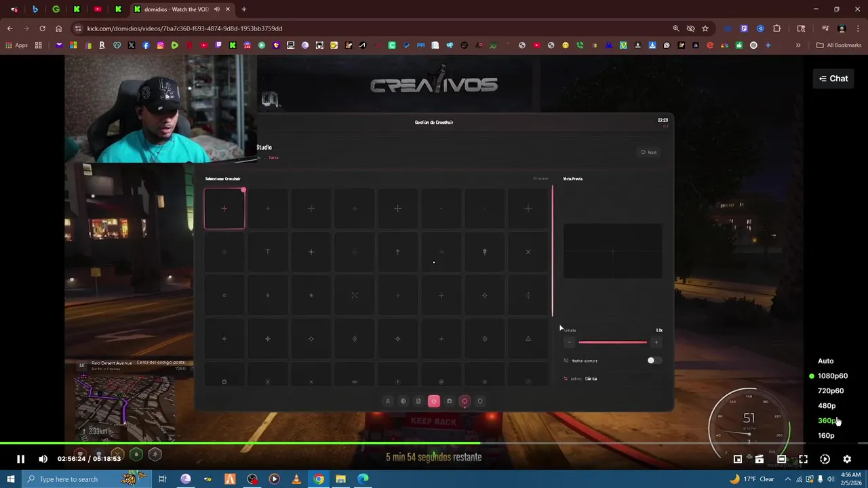The width and height of the screenshot is (868, 488).
Task: Open the X (Twitter) bookmark
Action: pyautogui.click(x=131, y=45)
